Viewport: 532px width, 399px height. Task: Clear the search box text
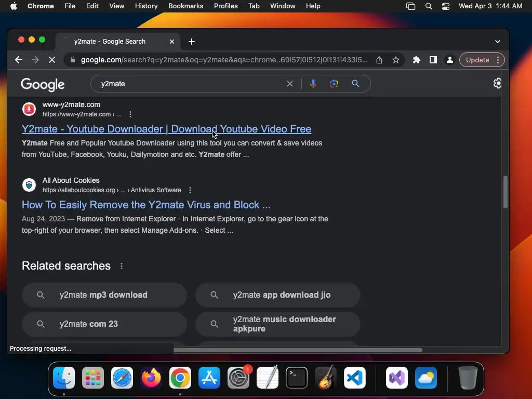tap(289, 84)
